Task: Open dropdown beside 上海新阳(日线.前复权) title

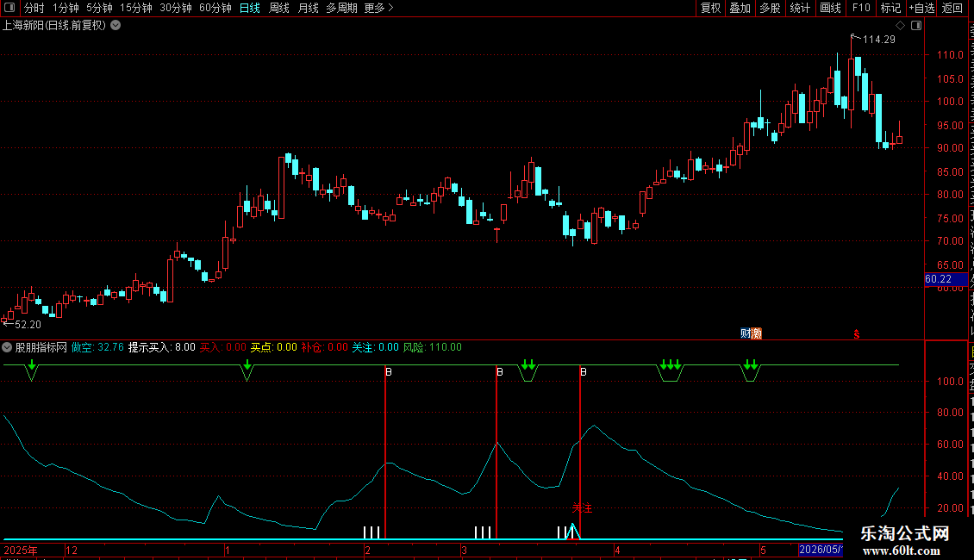Action: click(116, 26)
